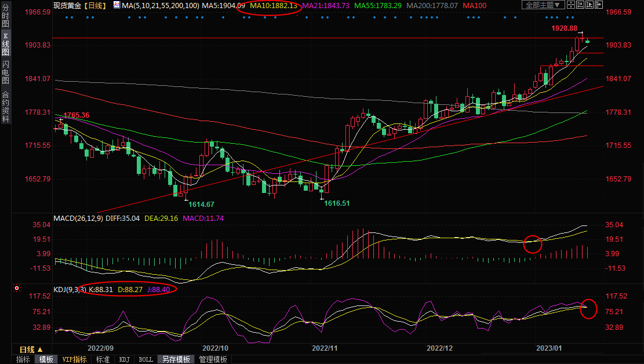Click the 【日线】 period label in chart title
Image resolution: width=644 pixels, height=364 pixels.
(94, 5)
